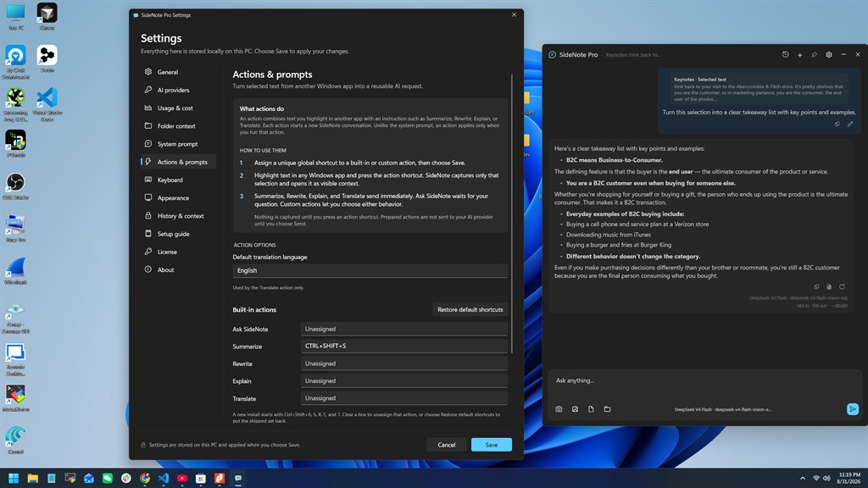Open Microsoft Store from taskbar

point(201,478)
